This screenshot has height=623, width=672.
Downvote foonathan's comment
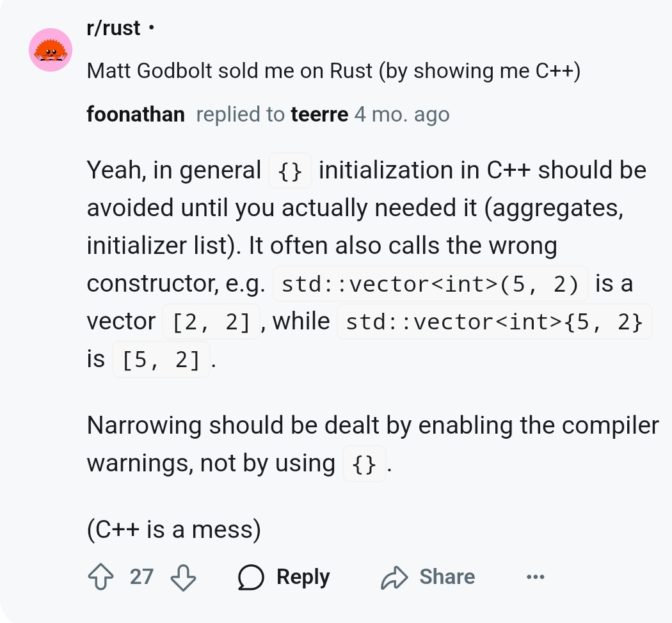click(x=184, y=577)
